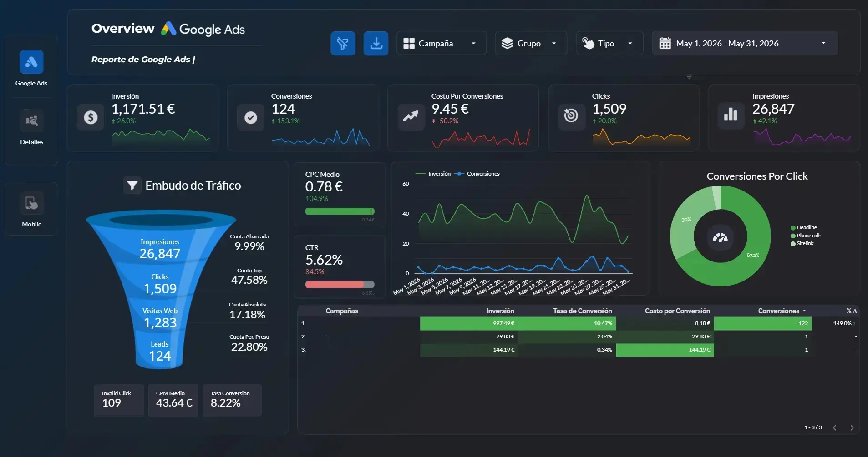Viewport: 868px width, 457px height.
Task: Click the 0.34% cell in row 3
Action: [x=567, y=350]
